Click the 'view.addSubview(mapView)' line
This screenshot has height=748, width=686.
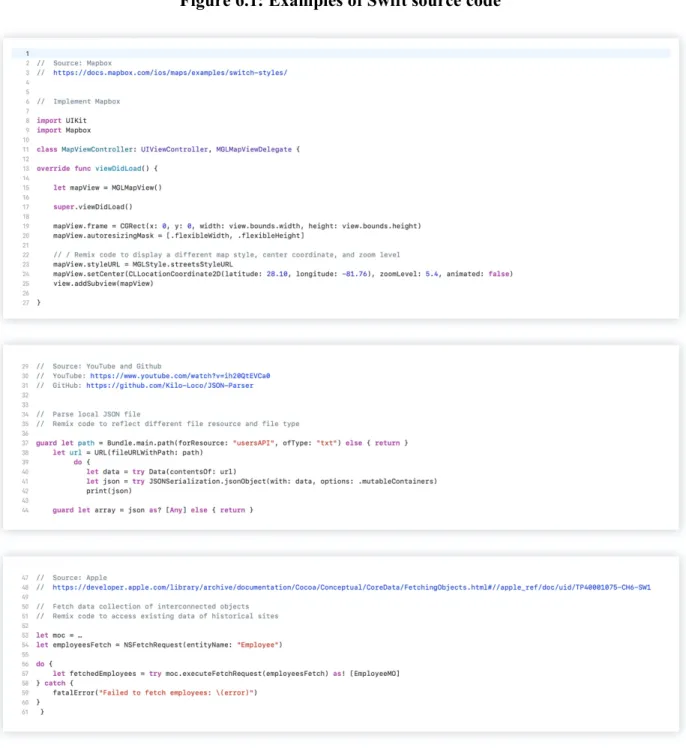[x=103, y=283]
